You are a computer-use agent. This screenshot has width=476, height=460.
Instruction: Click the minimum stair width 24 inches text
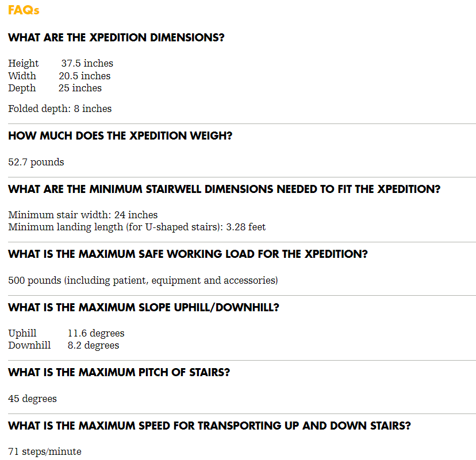(83, 215)
